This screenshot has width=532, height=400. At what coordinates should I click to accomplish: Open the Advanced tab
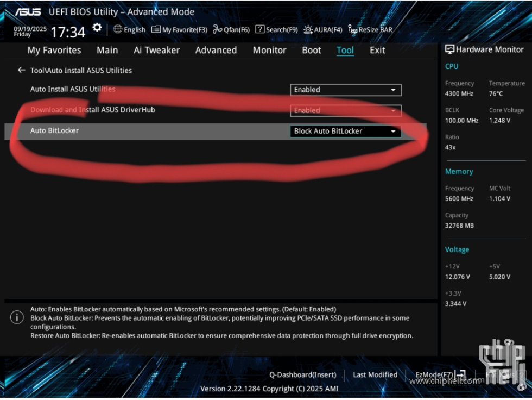point(216,50)
